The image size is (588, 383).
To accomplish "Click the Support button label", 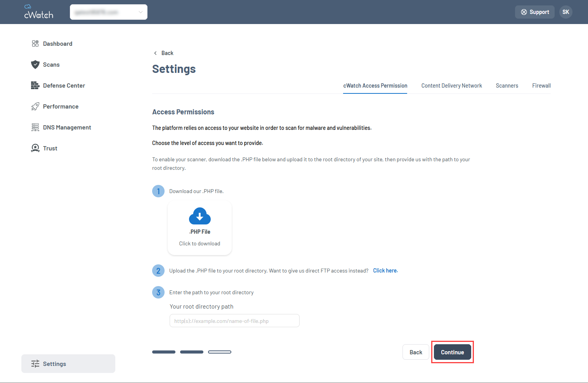I will pos(539,12).
